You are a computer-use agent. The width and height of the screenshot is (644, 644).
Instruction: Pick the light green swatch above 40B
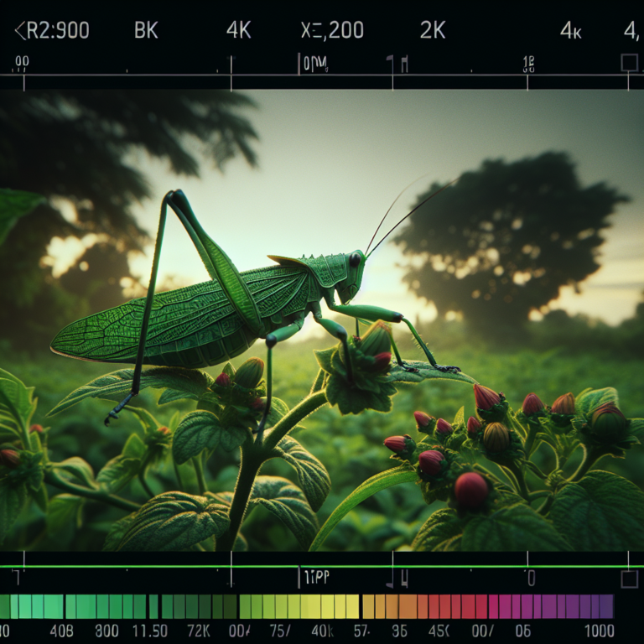pyautogui.click(x=54, y=606)
